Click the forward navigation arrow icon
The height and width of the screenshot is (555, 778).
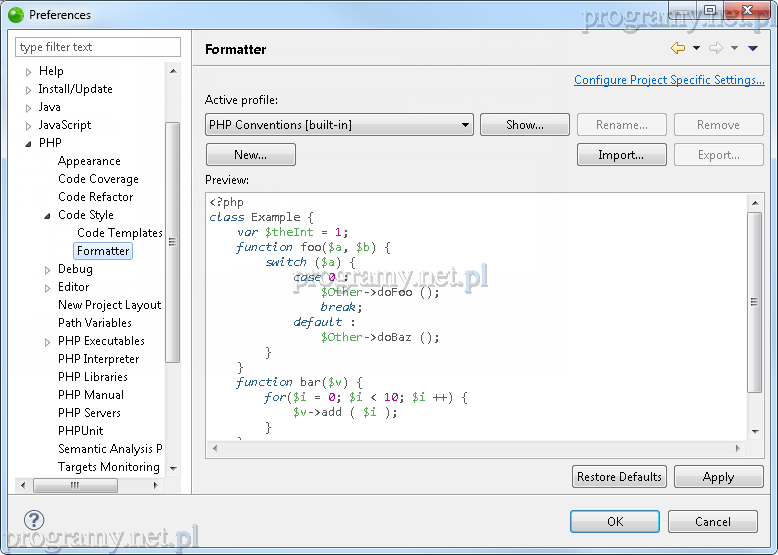715,48
